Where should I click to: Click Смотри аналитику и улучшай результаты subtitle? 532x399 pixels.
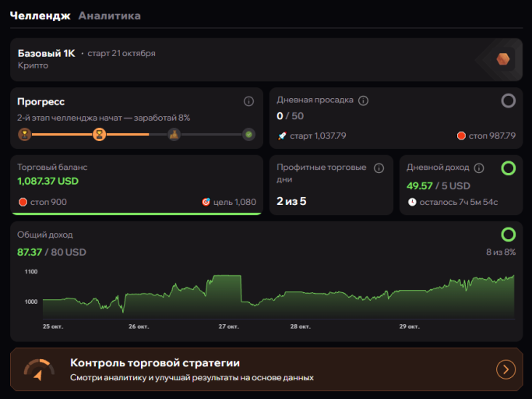point(192,378)
